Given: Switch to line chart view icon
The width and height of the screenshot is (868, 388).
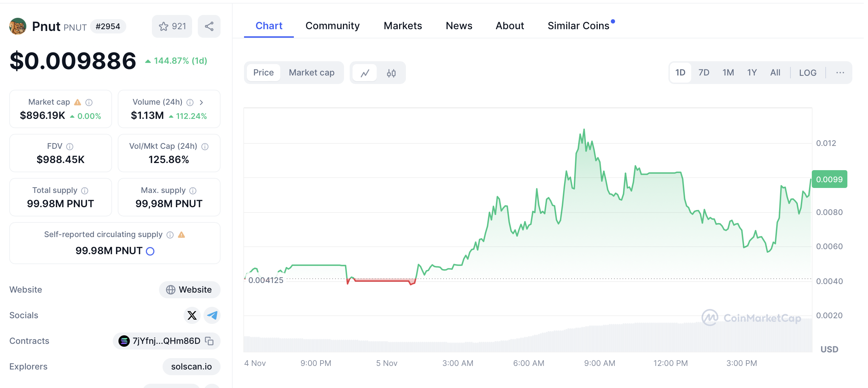Looking at the screenshot, I should click(365, 73).
